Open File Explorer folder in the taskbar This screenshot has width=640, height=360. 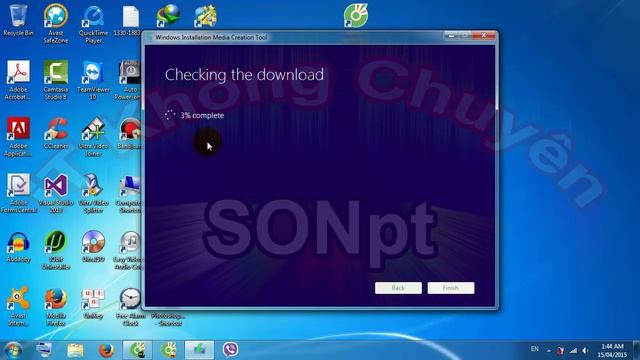point(75,350)
